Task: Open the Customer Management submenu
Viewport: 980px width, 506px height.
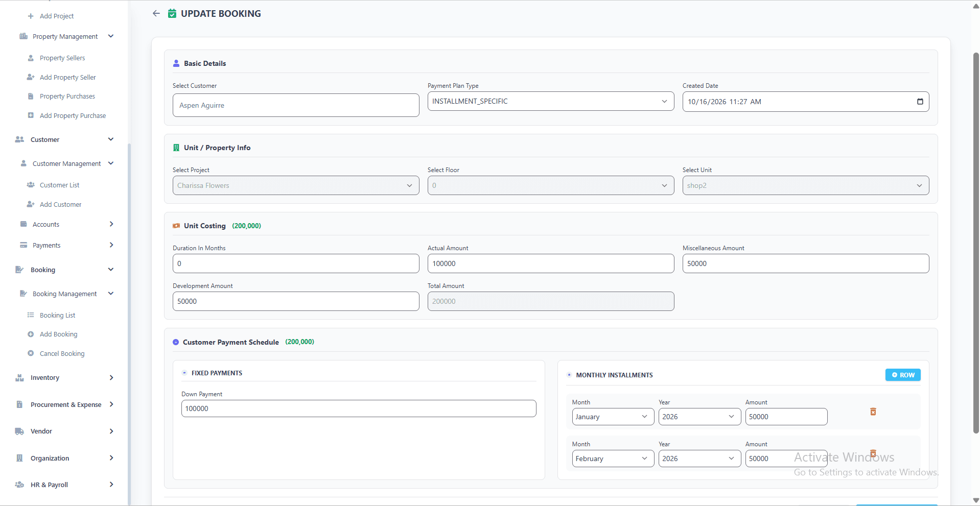Action: [66, 163]
